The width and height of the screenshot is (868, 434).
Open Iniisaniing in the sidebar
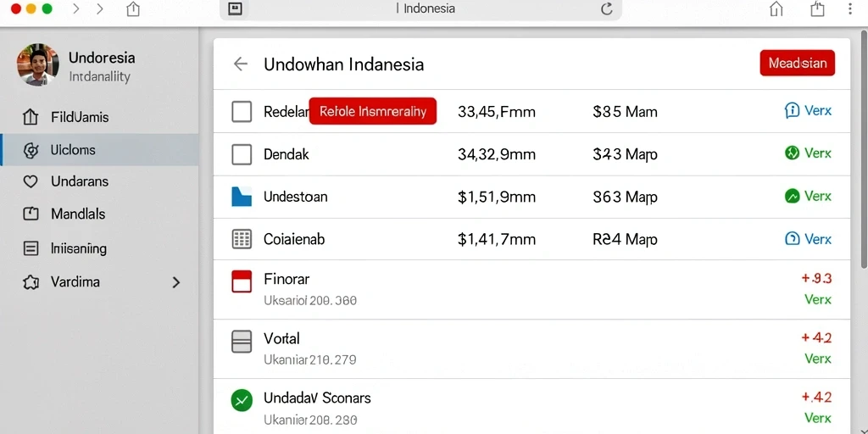pyautogui.click(x=100, y=248)
